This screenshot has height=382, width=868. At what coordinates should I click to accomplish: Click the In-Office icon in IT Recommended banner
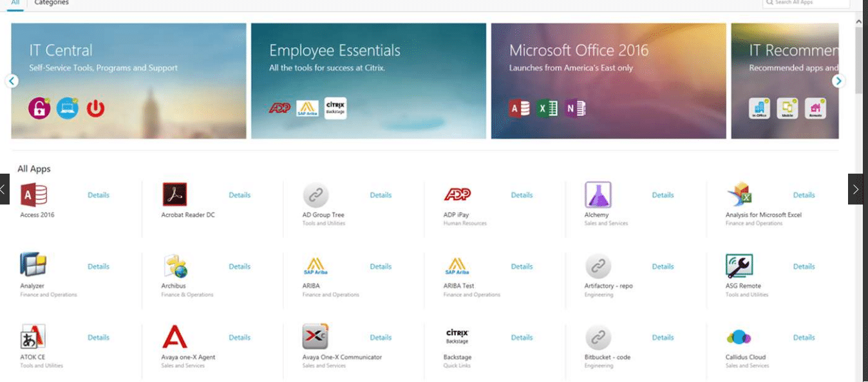pyautogui.click(x=760, y=108)
